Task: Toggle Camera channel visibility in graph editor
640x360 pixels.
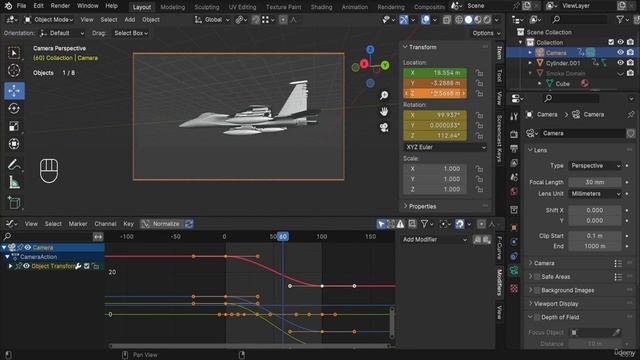Action: pyautogui.click(x=28, y=247)
